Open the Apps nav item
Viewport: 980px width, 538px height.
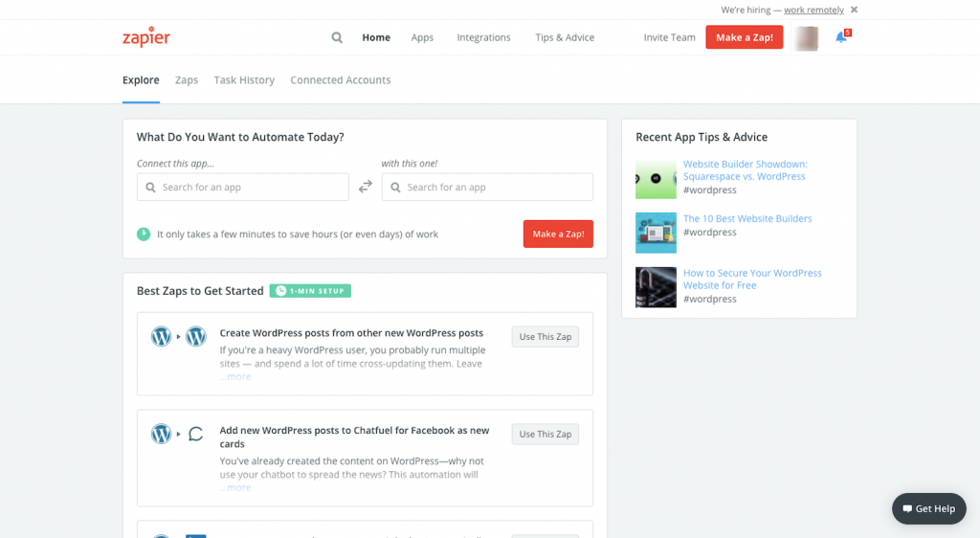[x=422, y=37]
